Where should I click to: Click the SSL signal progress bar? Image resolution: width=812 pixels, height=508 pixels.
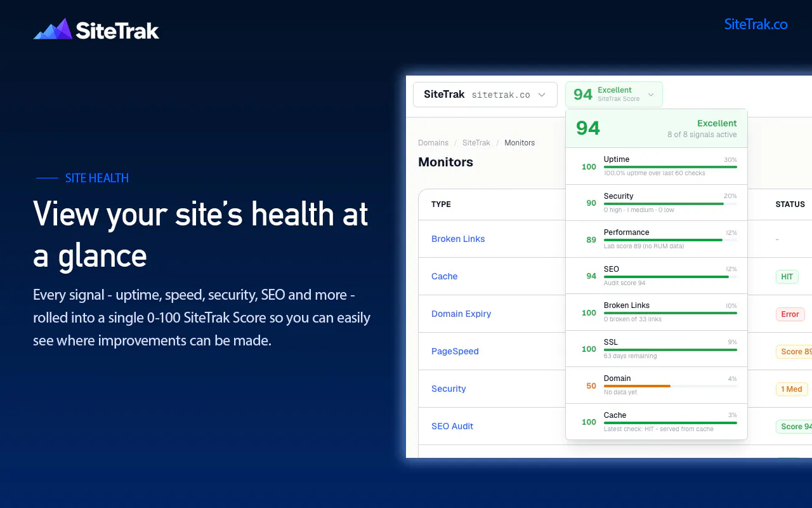click(671, 350)
